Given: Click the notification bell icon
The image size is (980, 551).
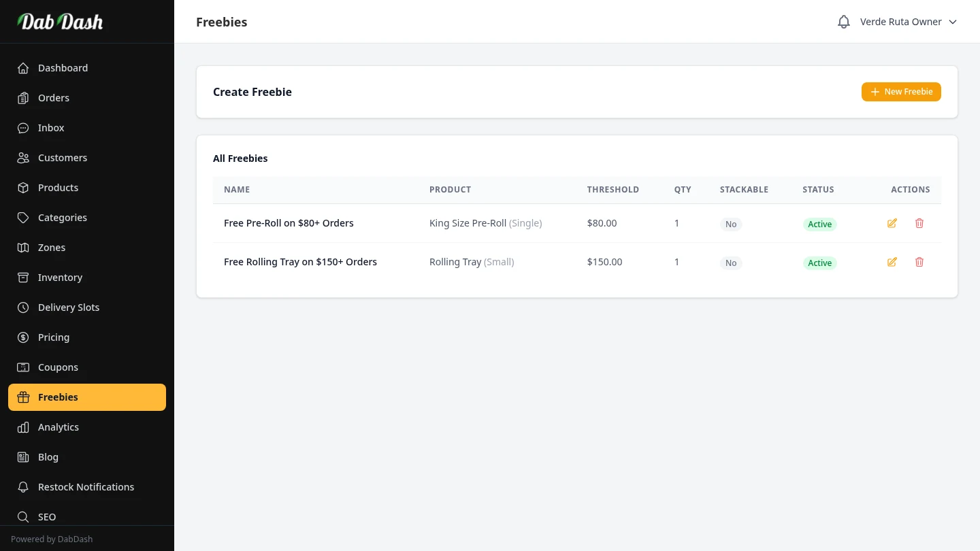Looking at the screenshot, I should pyautogui.click(x=844, y=22).
